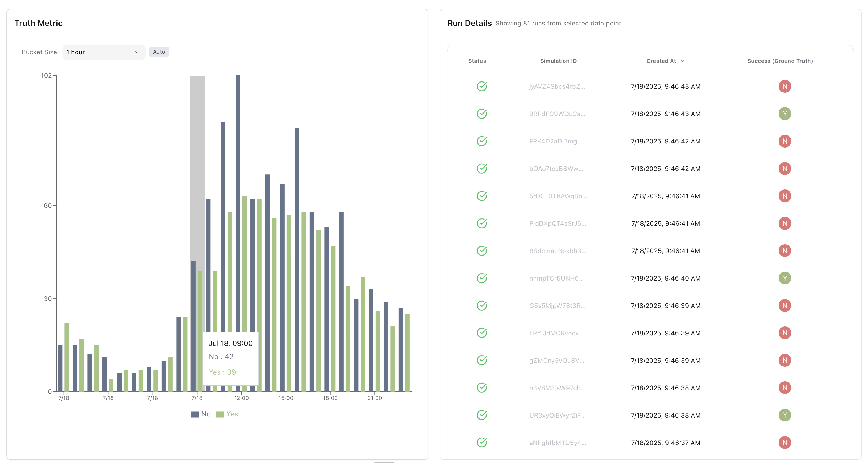The width and height of the screenshot is (868, 463).
Task: Click N badge for 5rDCL3ThAWqSn run
Action: pyautogui.click(x=784, y=196)
